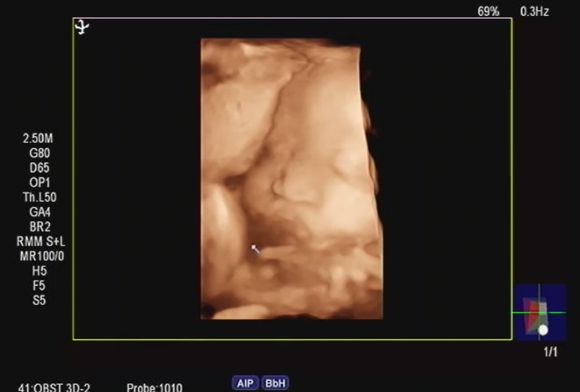The image size is (580, 392).
Task: Click the fetal orientation marker icon
Action: pos(82,27)
